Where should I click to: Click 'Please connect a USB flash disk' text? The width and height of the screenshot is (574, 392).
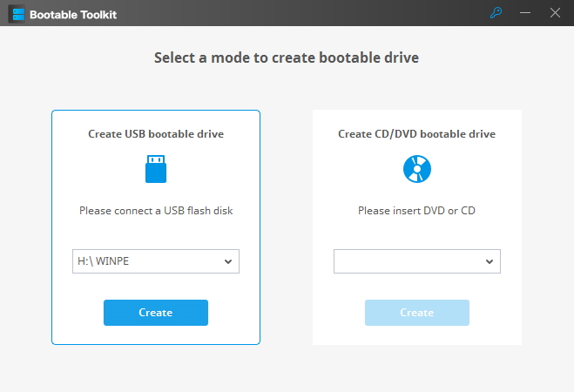pos(156,211)
